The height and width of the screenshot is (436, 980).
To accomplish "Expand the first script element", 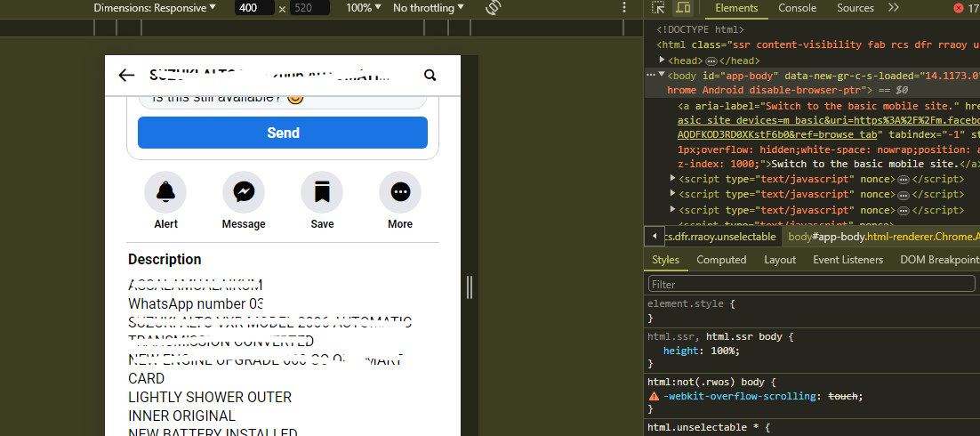I will [x=673, y=179].
